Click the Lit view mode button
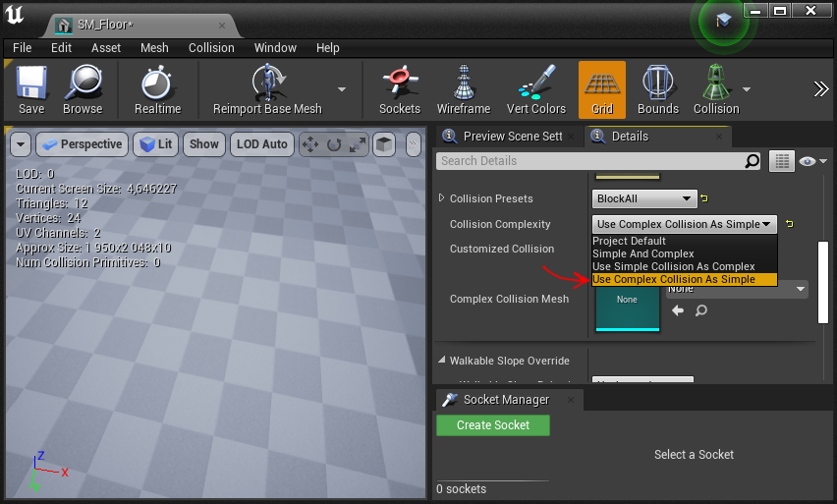The width and height of the screenshot is (837, 504). pos(155,144)
